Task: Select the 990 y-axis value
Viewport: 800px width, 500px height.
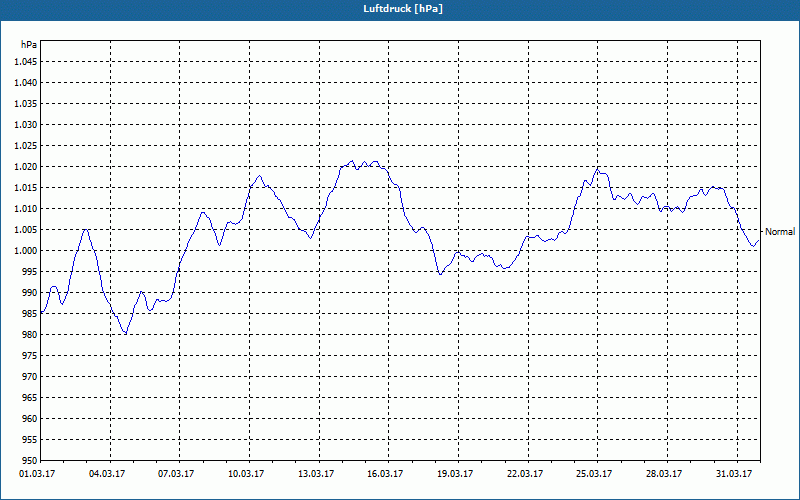Action: coord(30,292)
